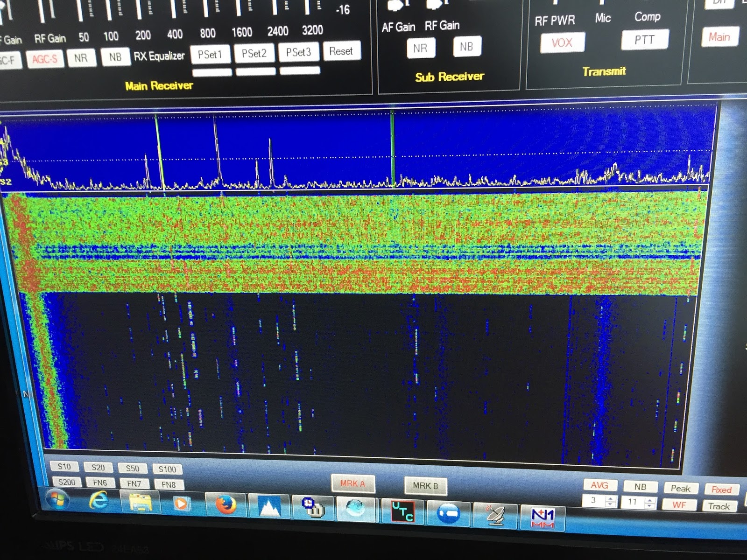Open the satellite dish application

click(495, 515)
